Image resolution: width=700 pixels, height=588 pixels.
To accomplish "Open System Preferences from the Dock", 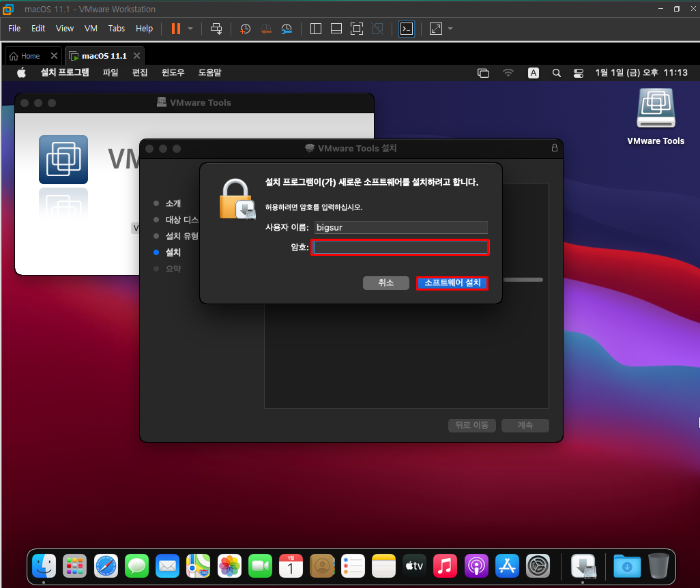I will click(x=538, y=566).
